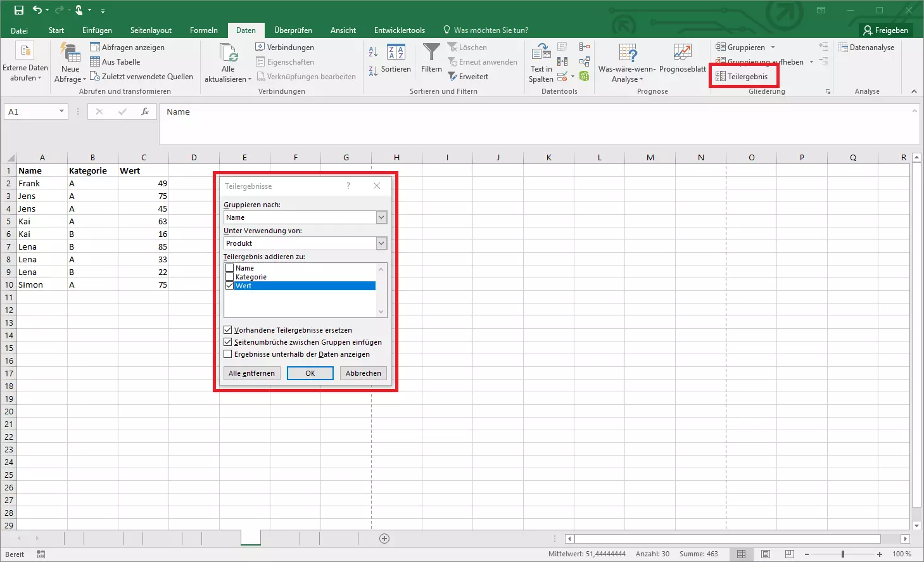
Task: Save the workbook with the floppy disk icon
Action: point(19,10)
